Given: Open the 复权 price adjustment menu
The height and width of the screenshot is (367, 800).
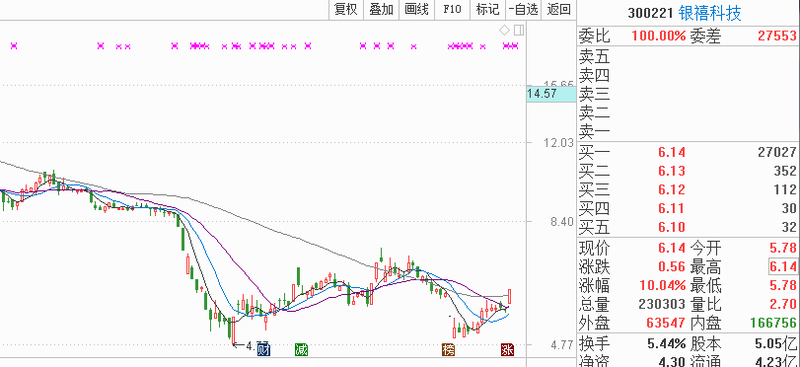Looking at the screenshot, I should (345, 9).
